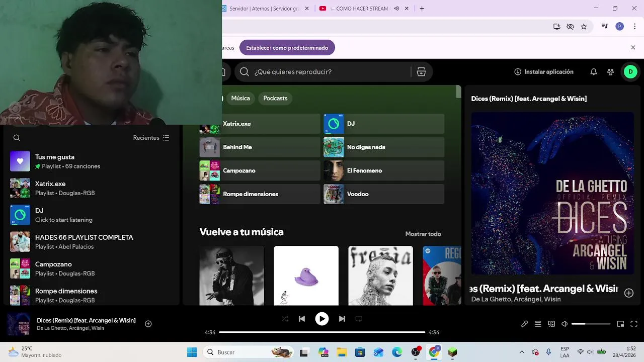The width and height of the screenshot is (644, 362).
Task: Click the install app icon in address bar
Action: 556,27
